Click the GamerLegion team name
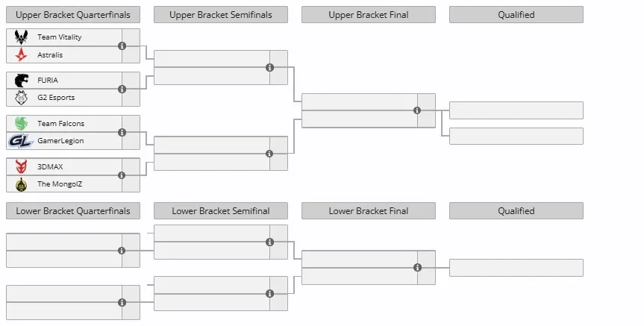The image size is (644, 326). tap(60, 141)
